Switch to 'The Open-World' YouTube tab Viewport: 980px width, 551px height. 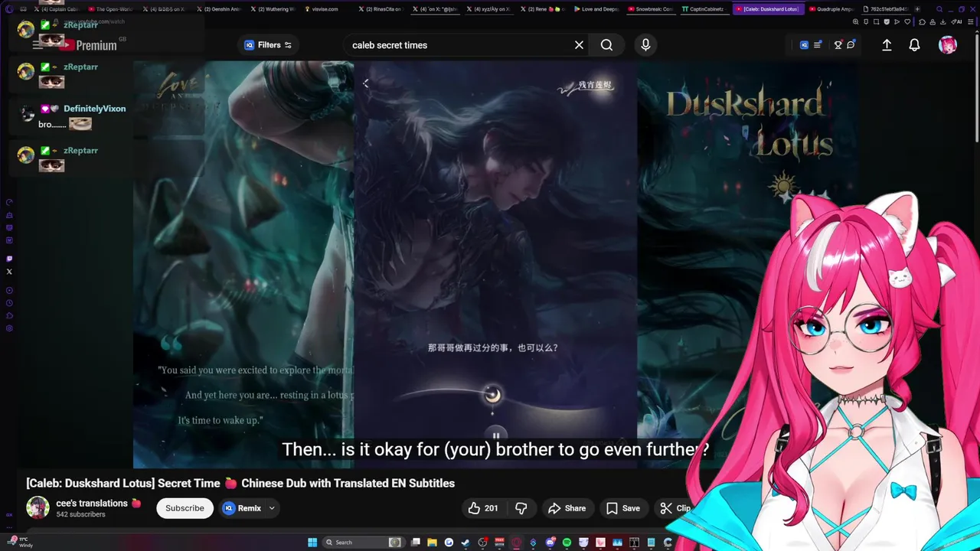(x=110, y=9)
